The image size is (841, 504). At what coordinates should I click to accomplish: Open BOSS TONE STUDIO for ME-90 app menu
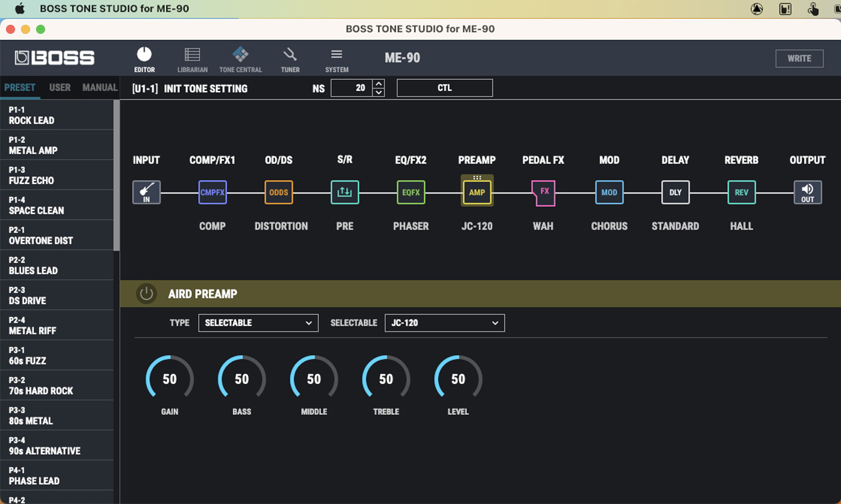[x=114, y=8]
